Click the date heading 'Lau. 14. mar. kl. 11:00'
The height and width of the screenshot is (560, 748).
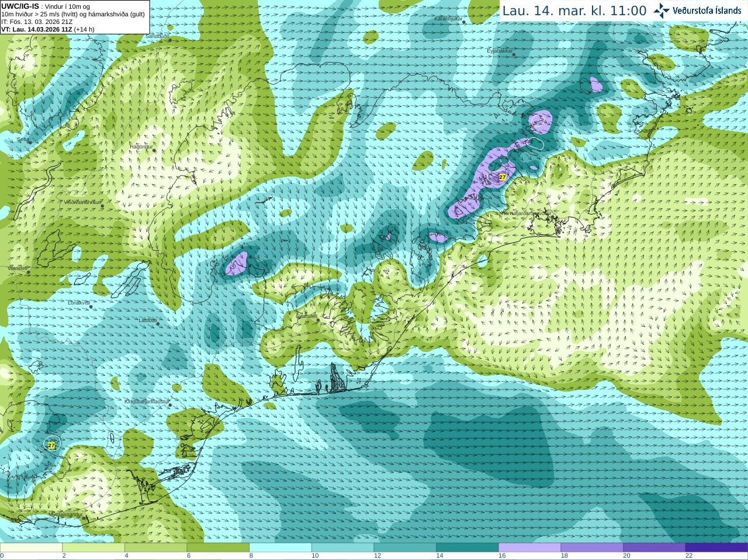point(574,11)
